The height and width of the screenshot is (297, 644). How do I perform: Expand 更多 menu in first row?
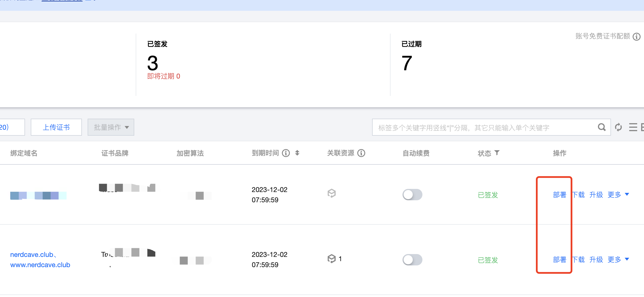[618, 195]
